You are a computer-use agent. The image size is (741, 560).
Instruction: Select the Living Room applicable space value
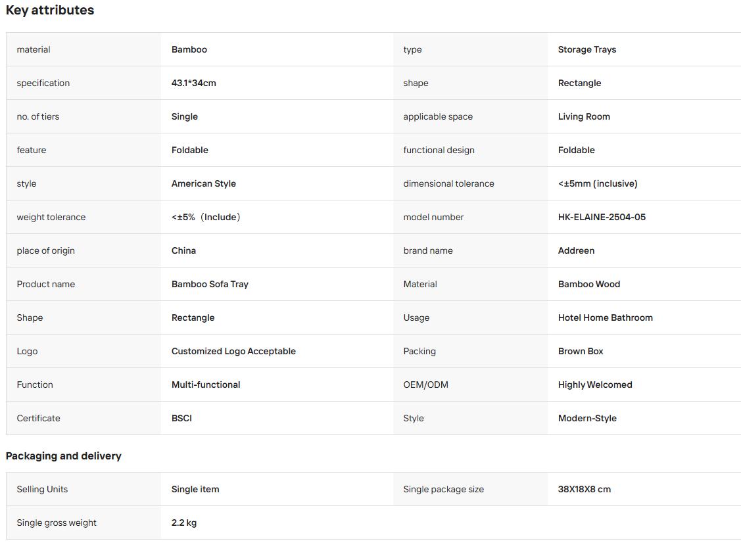click(x=584, y=117)
